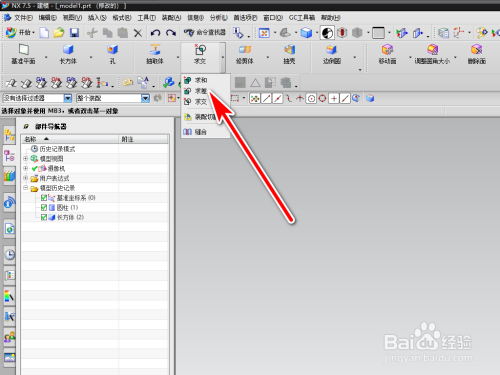Click the Redo arrow icon
The width and height of the screenshot is (500, 375).
pyautogui.click(x=171, y=33)
